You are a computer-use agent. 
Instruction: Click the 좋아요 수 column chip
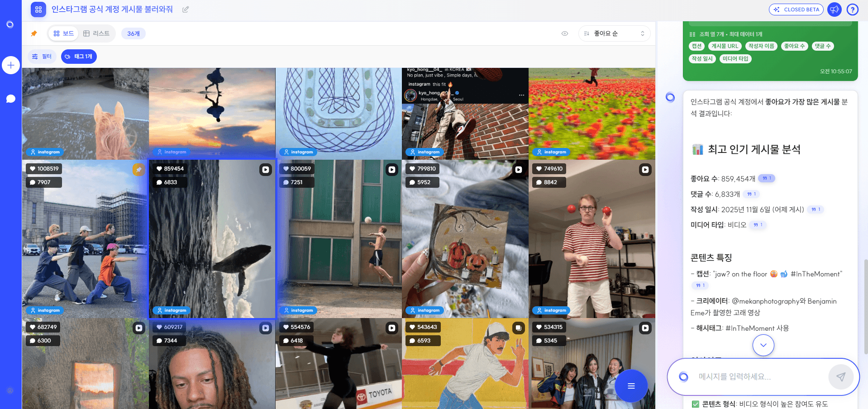[795, 46]
